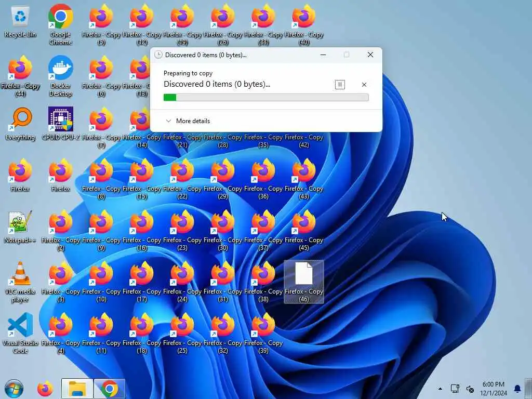Screen dimensions: 532x399
Task: Select the Firefox - Copy (9) shortcut
Action: tap(101, 231)
